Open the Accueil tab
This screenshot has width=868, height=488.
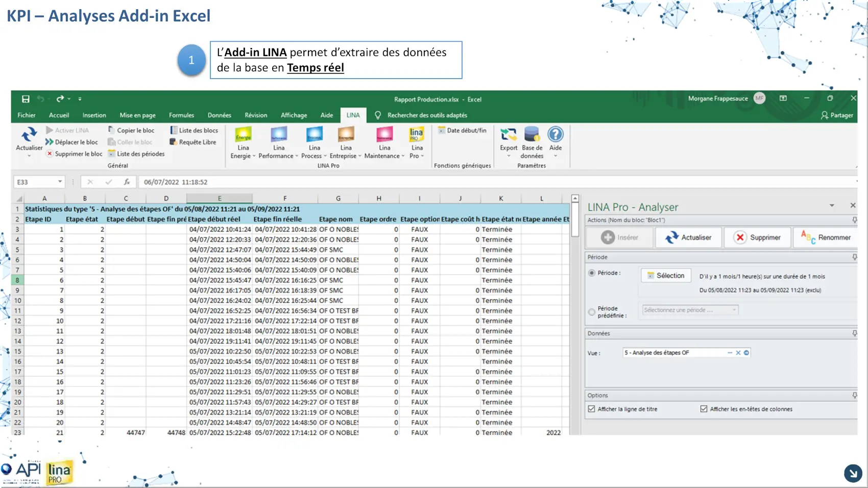click(59, 115)
